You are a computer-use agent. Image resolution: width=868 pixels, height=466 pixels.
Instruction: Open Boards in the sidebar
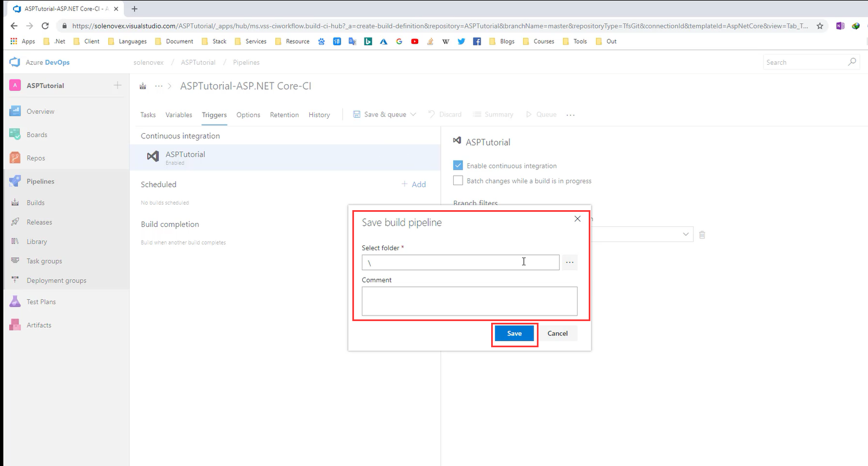(x=37, y=135)
